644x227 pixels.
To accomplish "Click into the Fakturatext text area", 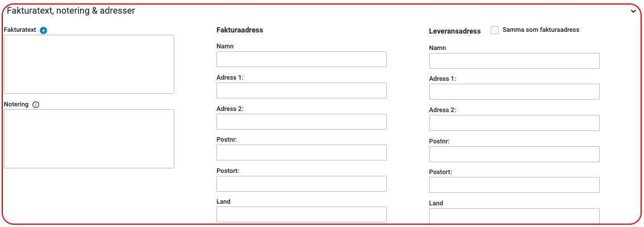I will (89, 64).
